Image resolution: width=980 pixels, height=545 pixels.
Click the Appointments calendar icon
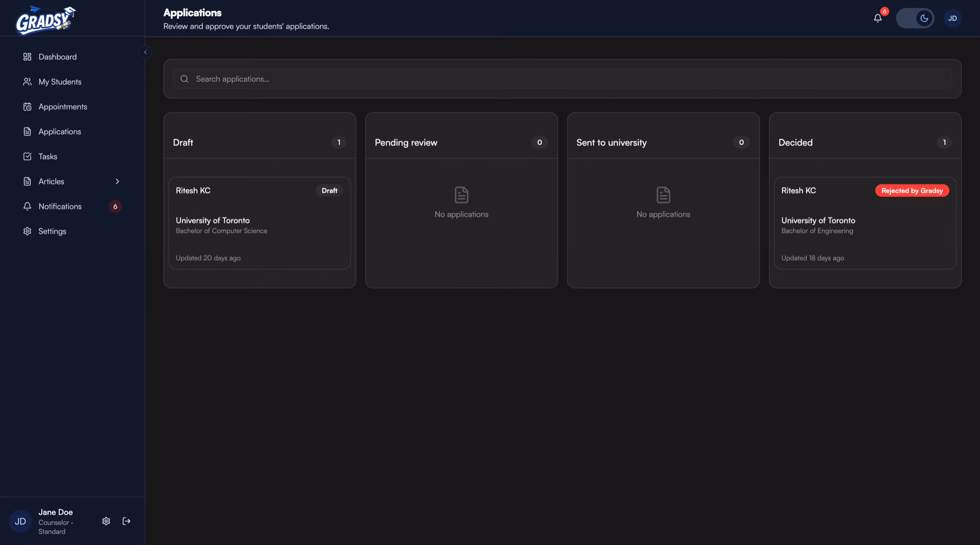27,107
